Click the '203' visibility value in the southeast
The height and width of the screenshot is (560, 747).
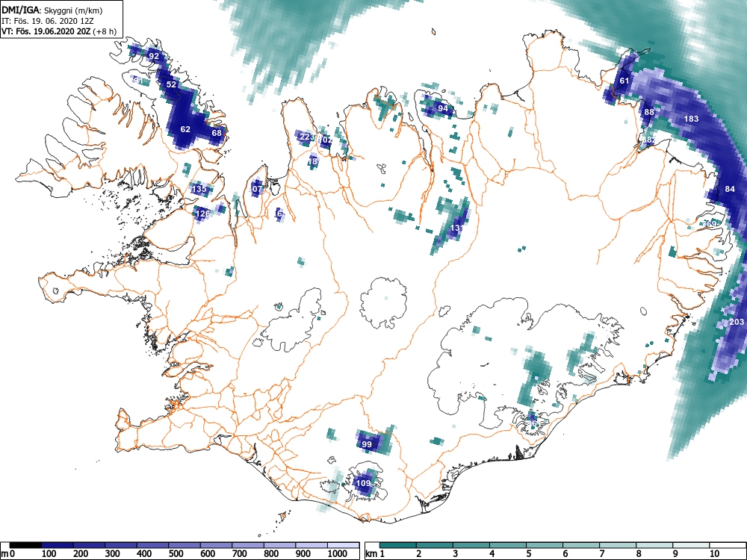point(737,322)
